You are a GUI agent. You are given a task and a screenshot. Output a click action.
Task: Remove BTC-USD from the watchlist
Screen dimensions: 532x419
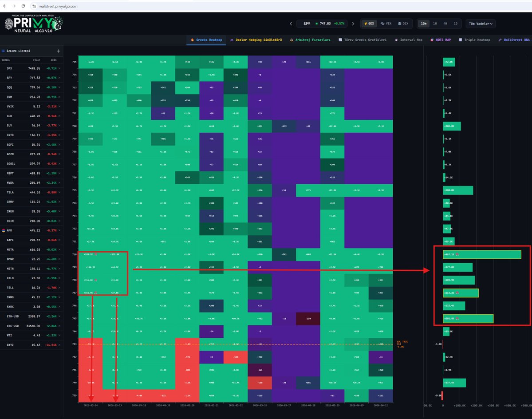pos(59,326)
